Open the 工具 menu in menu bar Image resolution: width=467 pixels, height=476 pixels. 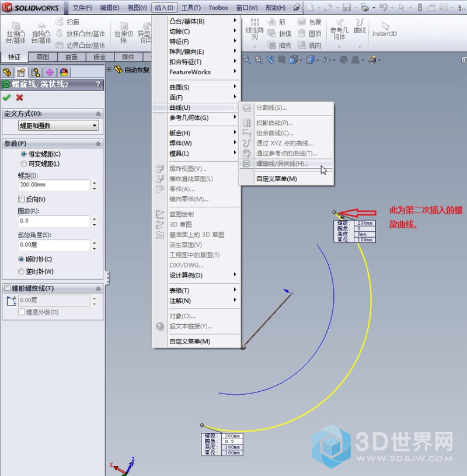(x=191, y=8)
